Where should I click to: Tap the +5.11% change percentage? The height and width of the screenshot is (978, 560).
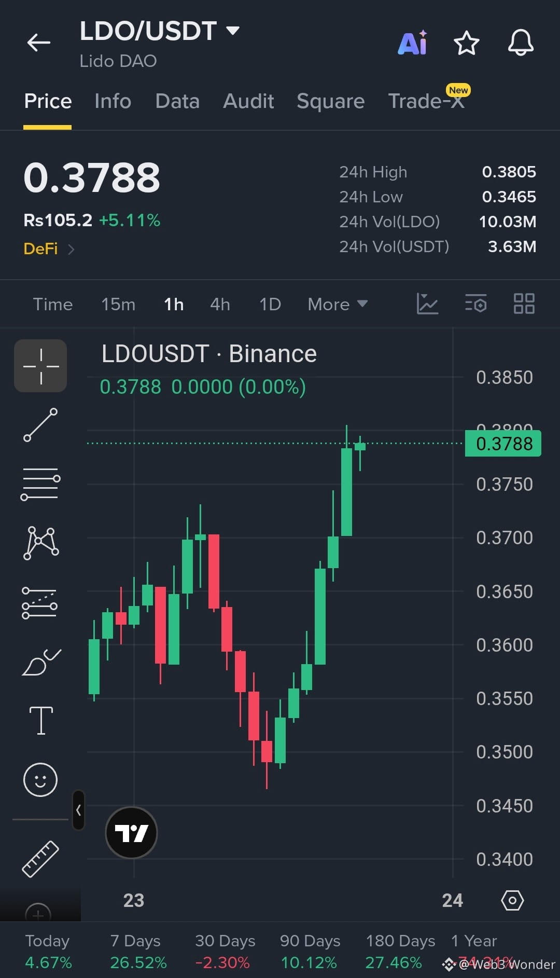click(x=130, y=220)
